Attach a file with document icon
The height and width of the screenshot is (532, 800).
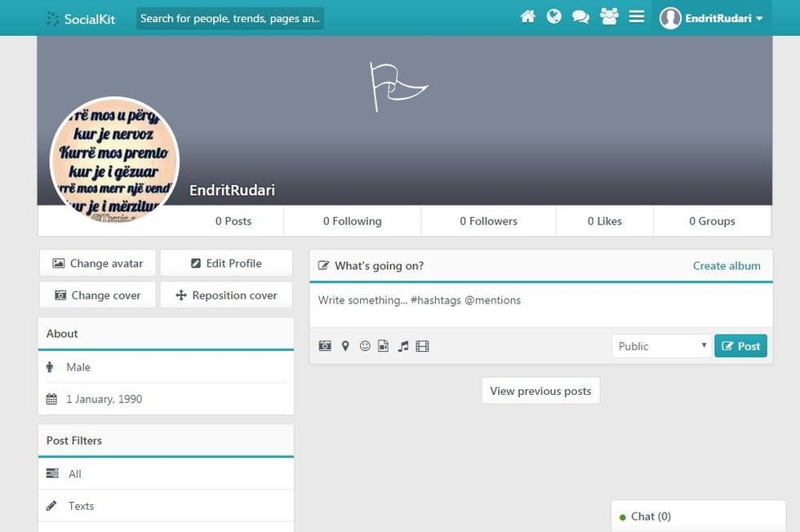[383, 346]
